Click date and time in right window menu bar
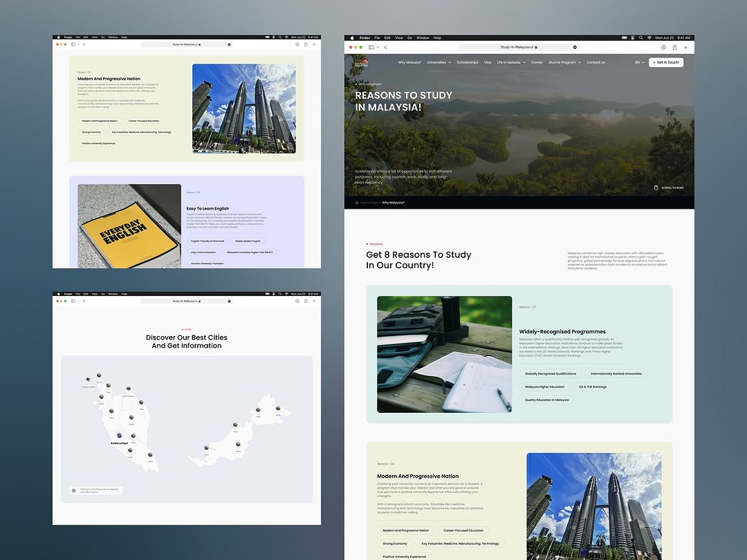Image resolution: width=747 pixels, height=560 pixels. 673,37
